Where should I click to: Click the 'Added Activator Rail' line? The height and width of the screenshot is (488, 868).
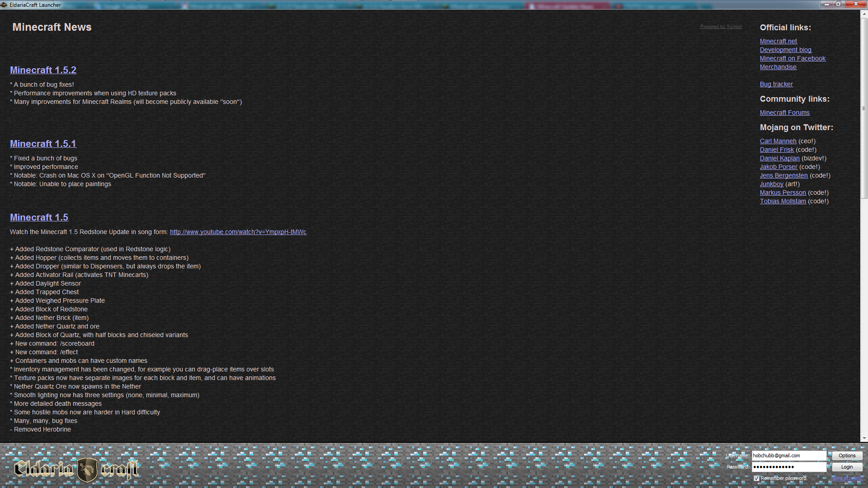(x=79, y=275)
